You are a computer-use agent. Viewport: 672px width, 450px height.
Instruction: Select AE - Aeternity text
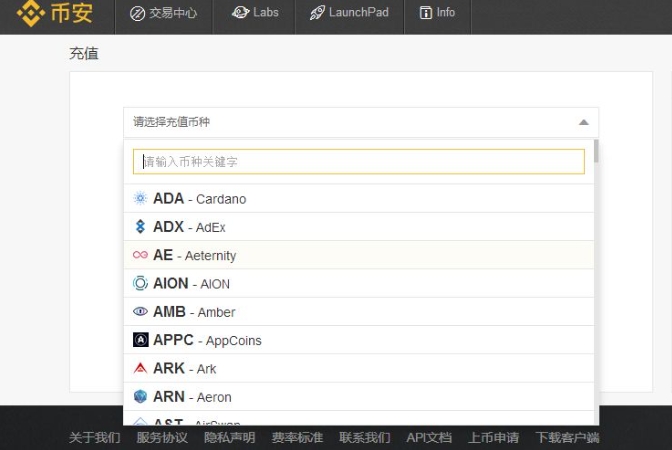click(195, 255)
